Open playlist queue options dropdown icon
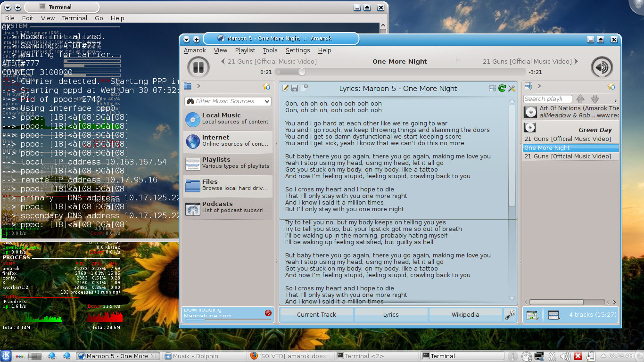The height and width of the screenshot is (362, 644). 554,315
